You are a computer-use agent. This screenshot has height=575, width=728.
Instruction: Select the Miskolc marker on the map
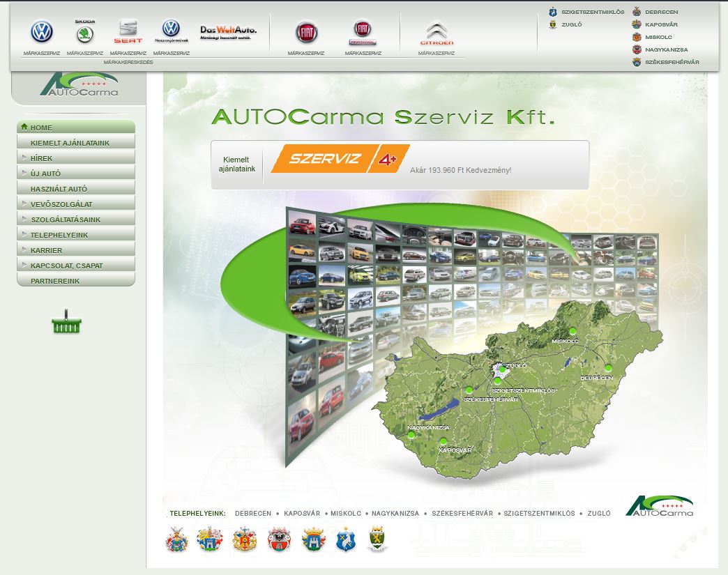click(572, 331)
